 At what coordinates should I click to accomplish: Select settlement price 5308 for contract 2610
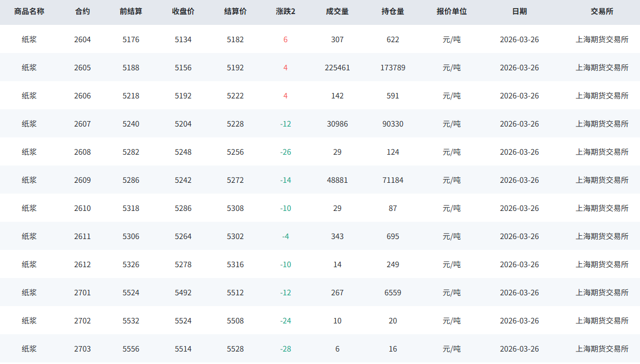tap(235, 208)
